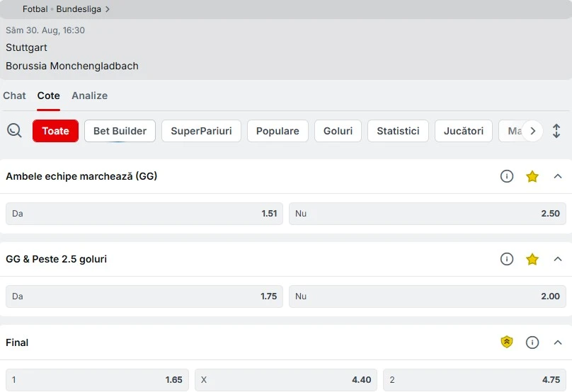Select the Bet Builder filter chip
This screenshot has width=572, height=392.
coord(120,131)
